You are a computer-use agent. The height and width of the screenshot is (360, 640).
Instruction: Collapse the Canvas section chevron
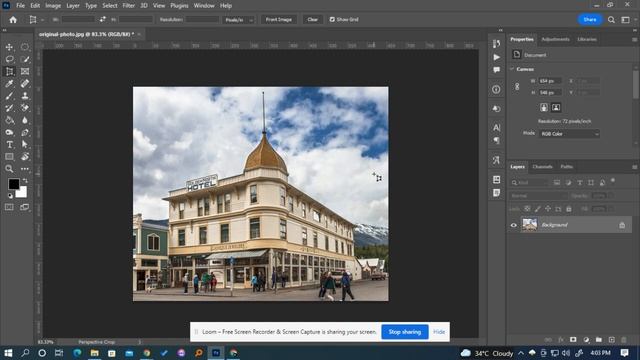512,69
